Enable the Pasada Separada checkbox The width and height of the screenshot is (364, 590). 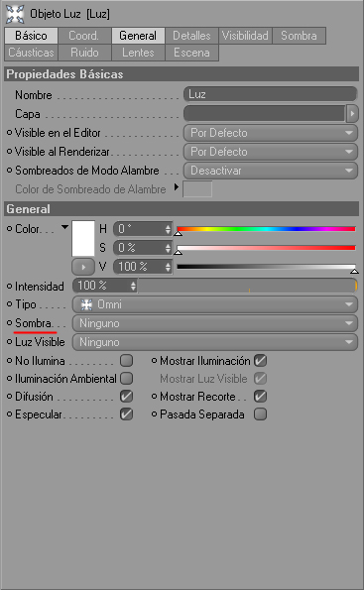pyautogui.click(x=260, y=413)
